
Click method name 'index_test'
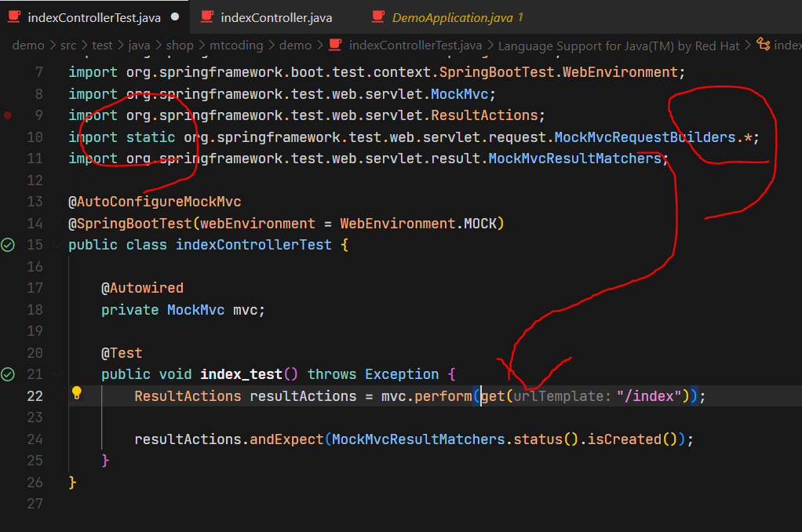(241, 374)
